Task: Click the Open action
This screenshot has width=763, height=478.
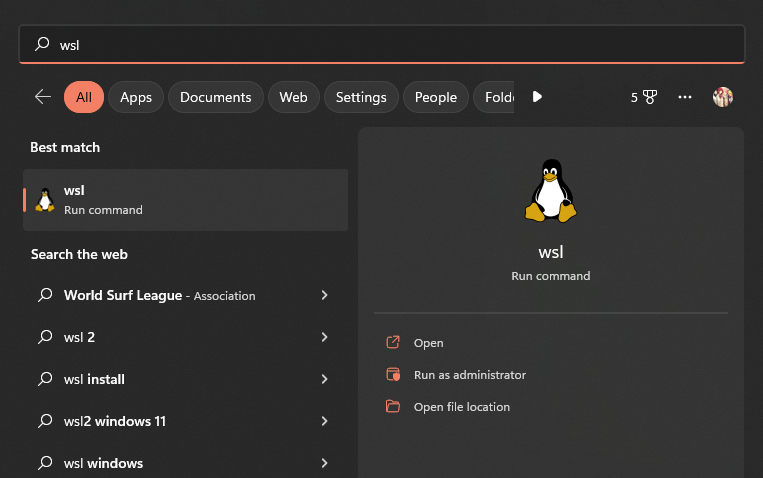Action: point(428,343)
